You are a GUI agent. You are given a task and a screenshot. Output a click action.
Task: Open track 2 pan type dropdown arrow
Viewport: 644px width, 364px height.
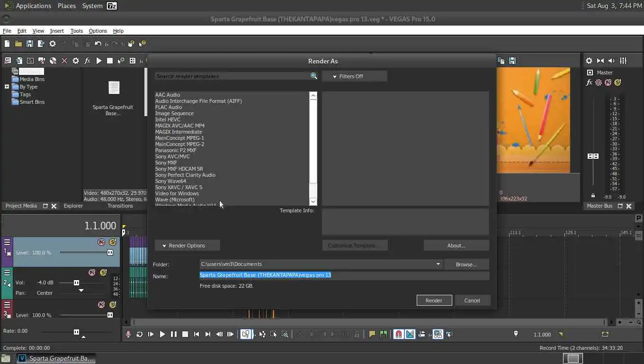[x=81, y=290]
